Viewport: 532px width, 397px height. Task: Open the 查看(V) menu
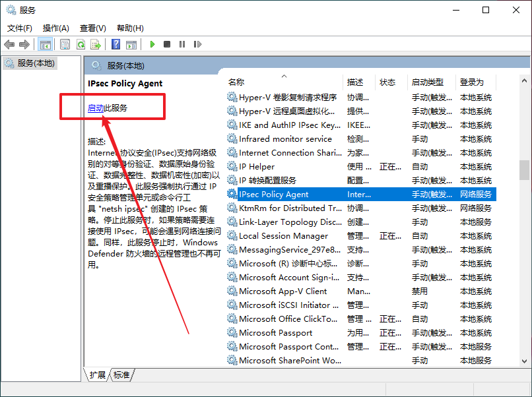pyautogui.click(x=93, y=28)
